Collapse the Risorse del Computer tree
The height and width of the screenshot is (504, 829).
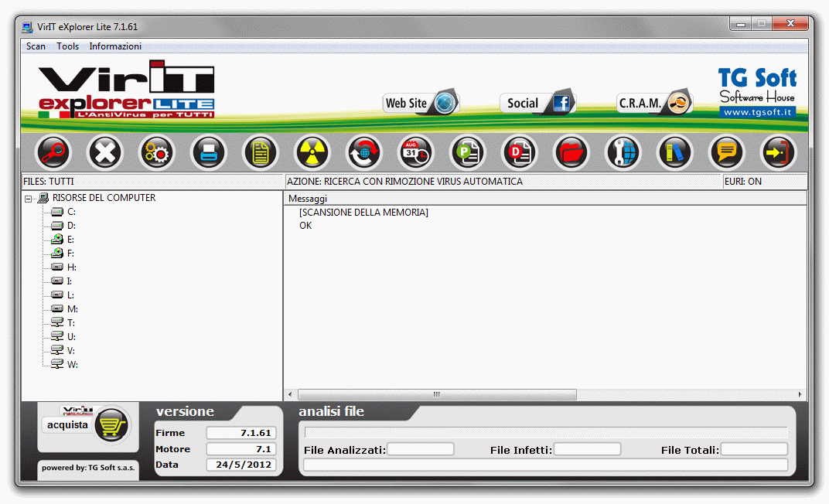tap(29, 197)
